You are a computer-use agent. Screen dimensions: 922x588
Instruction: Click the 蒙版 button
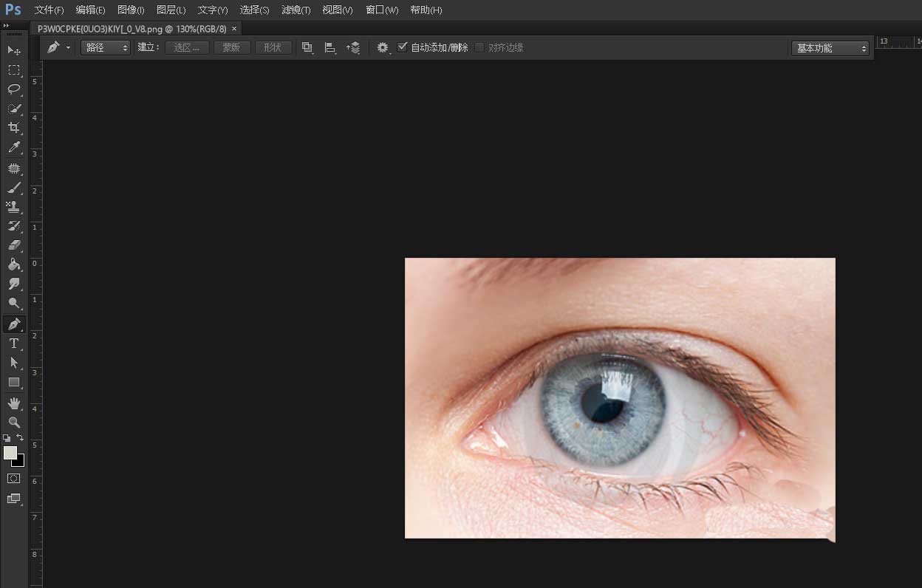coord(231,47)
